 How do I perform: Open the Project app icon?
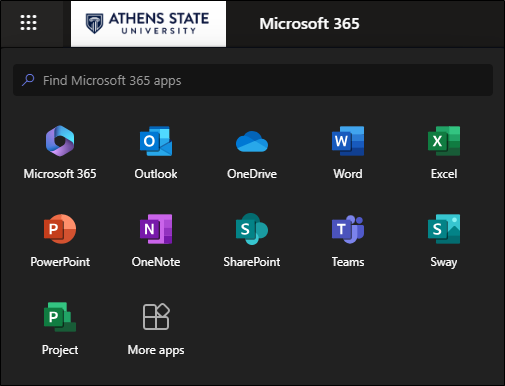point(60,317)
